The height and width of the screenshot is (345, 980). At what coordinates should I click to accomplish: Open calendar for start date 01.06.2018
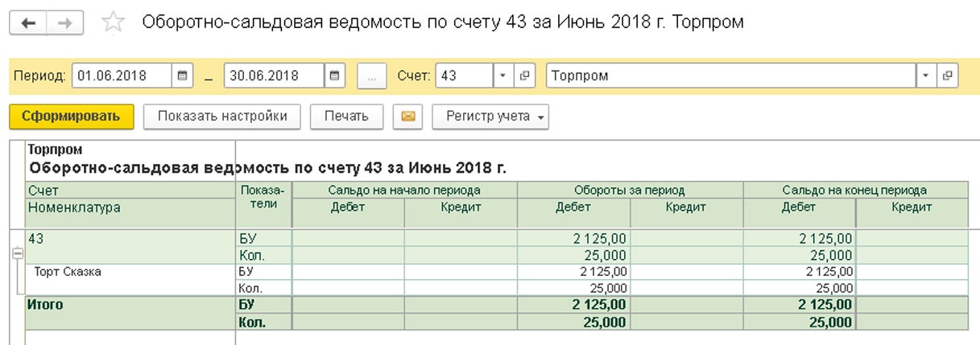point(183,76)
